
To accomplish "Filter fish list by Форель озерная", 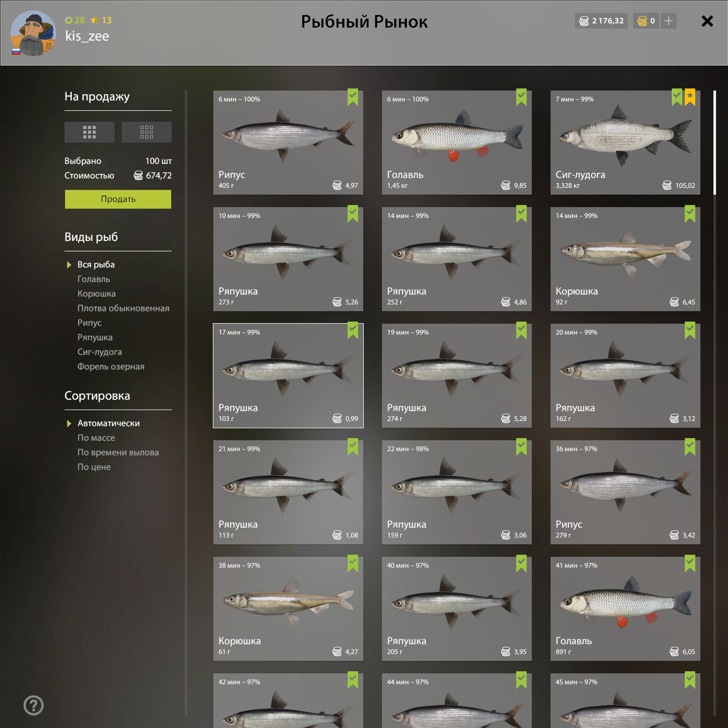I will point(111,366).
